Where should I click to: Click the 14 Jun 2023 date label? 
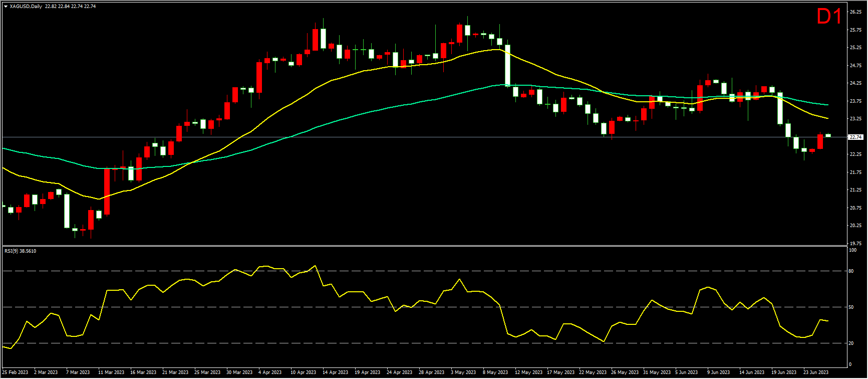[x=752, y=372]
